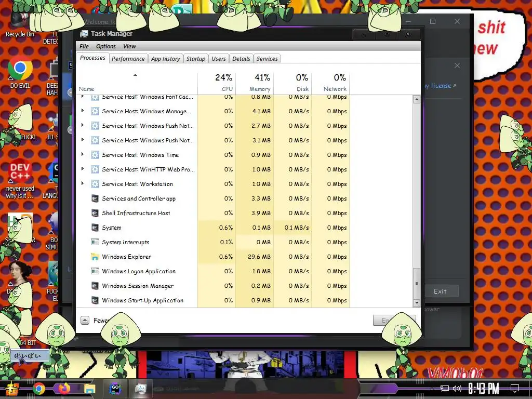Select the Processes tab

click(x=92, y=58)
